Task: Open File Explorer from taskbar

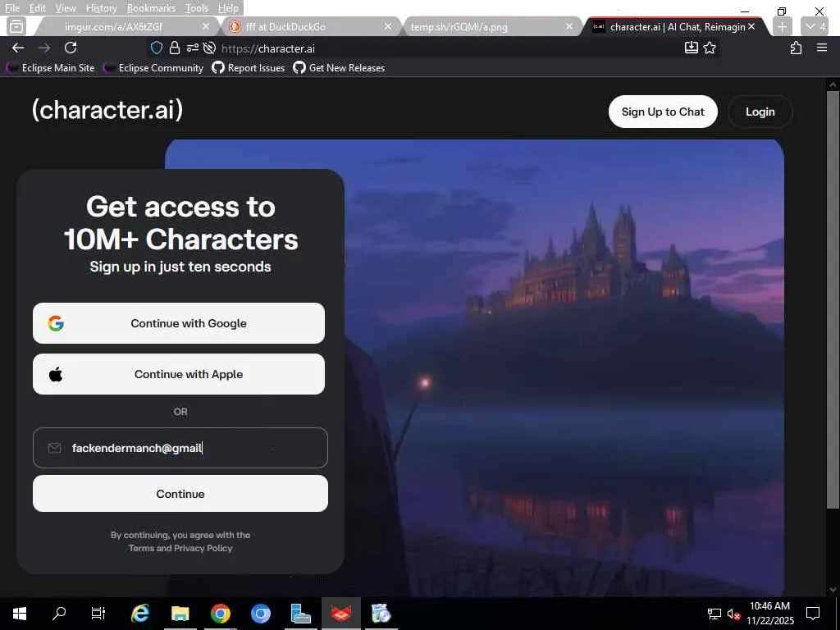Action: (x=180, y=614)
